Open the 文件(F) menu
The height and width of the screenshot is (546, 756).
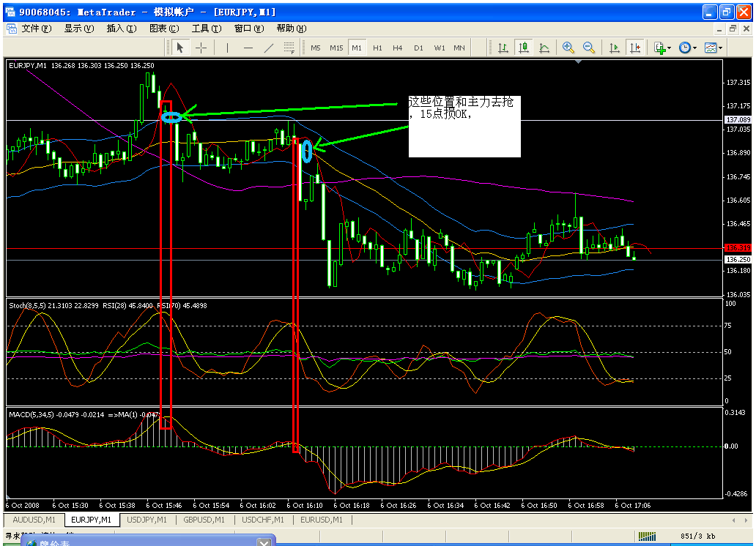(x=36, y=29)
